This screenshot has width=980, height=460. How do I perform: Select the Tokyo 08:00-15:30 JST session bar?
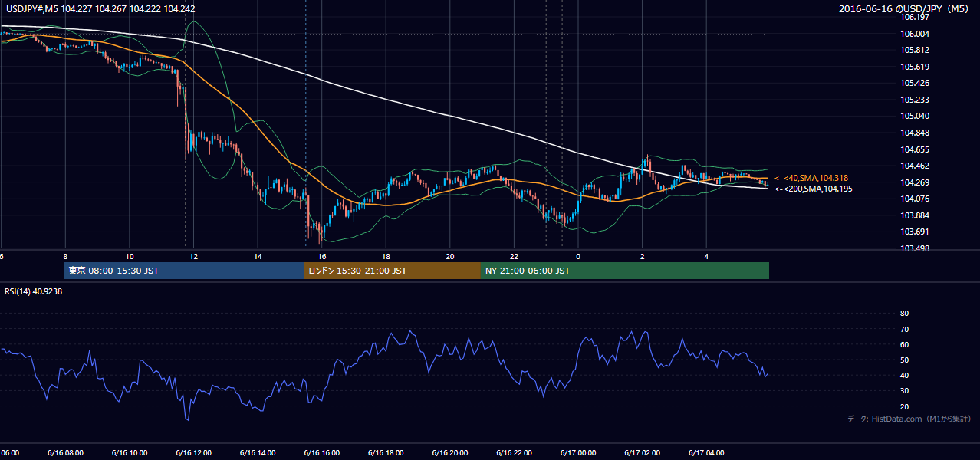coord(184,271)
